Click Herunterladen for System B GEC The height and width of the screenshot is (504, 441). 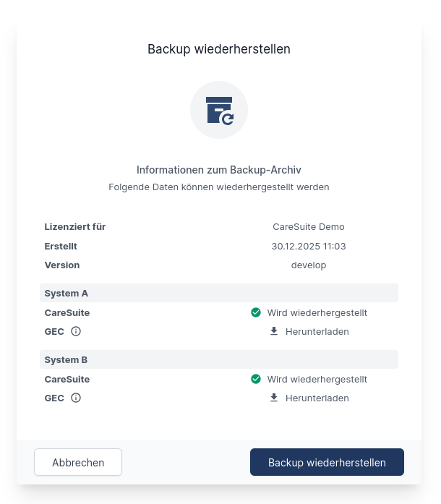317,398
